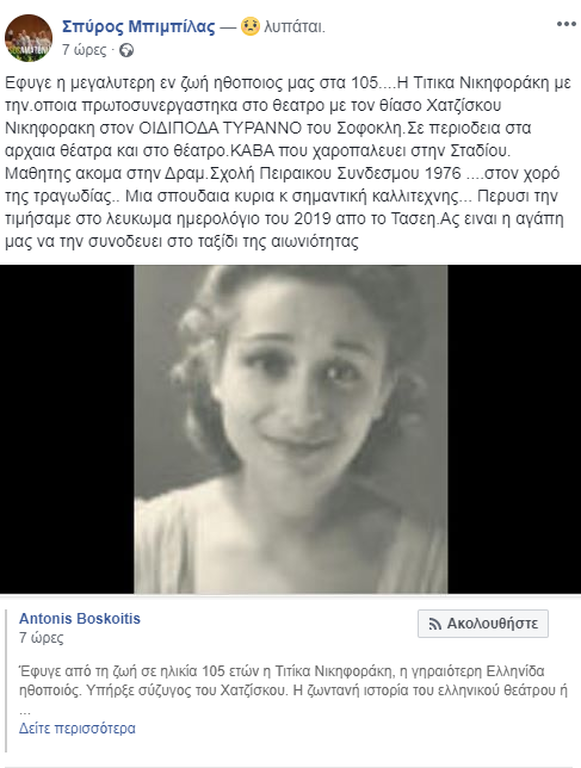Click the Ακολουθήστε follow button
581x768 pixels.
[483, 624]
